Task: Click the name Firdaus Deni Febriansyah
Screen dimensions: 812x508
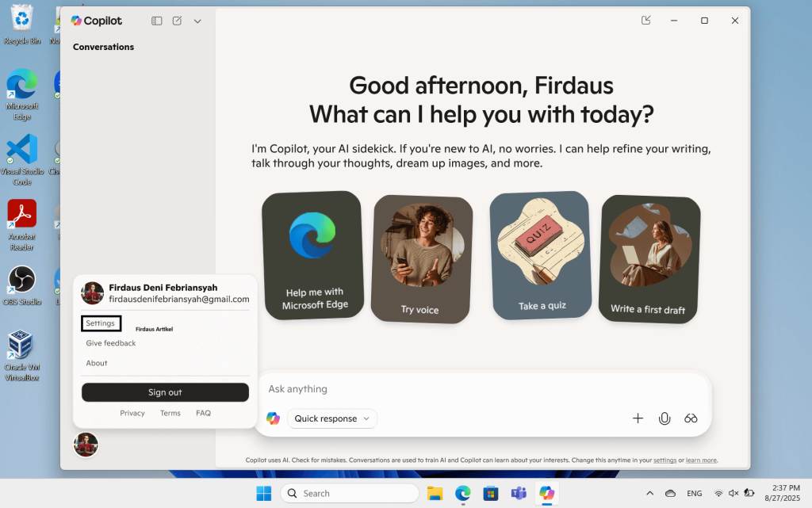Action: pyautogui.click(x=163, y=288)
